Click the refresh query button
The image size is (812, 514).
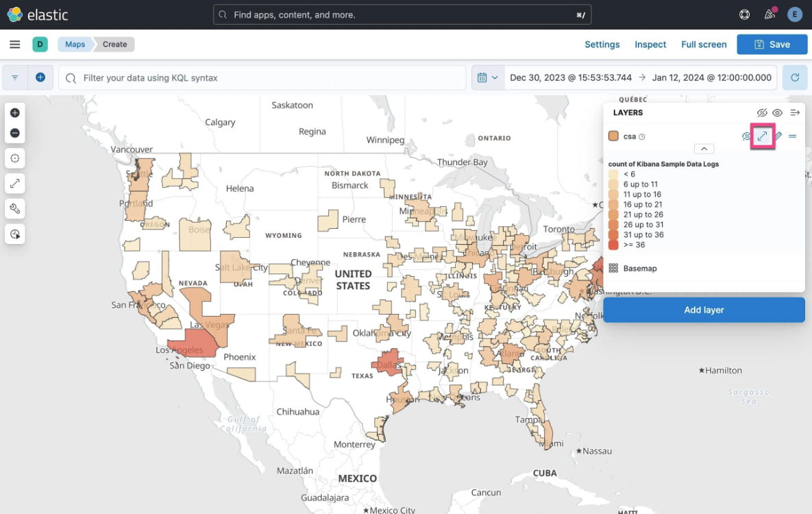tap(795, 78)
